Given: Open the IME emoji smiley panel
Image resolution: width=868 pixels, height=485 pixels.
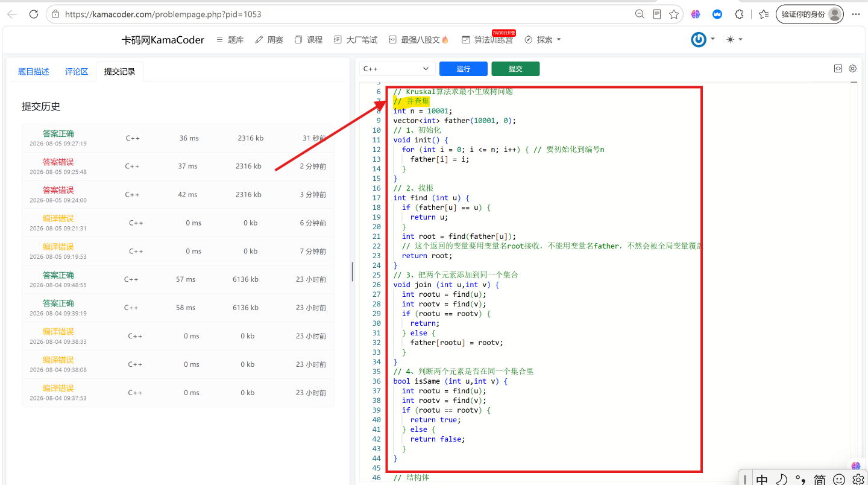Looking at the screenshot, I should 839,480.
